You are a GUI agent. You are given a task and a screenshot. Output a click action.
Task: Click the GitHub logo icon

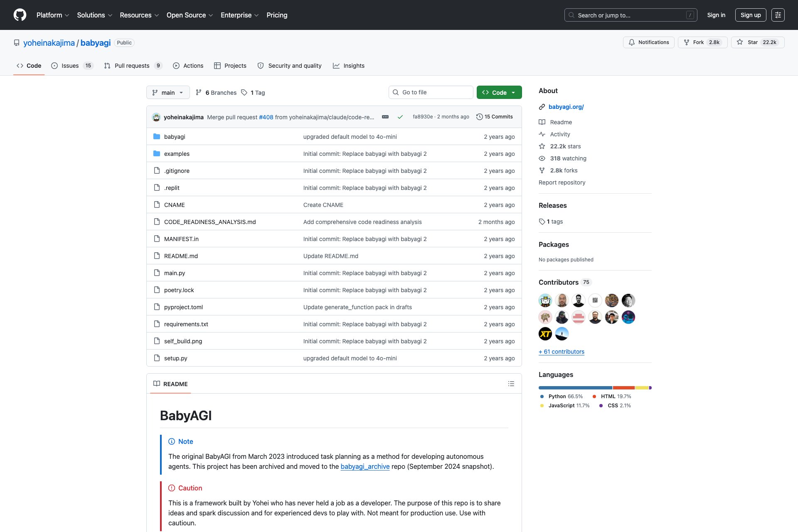tap(20, 15)
